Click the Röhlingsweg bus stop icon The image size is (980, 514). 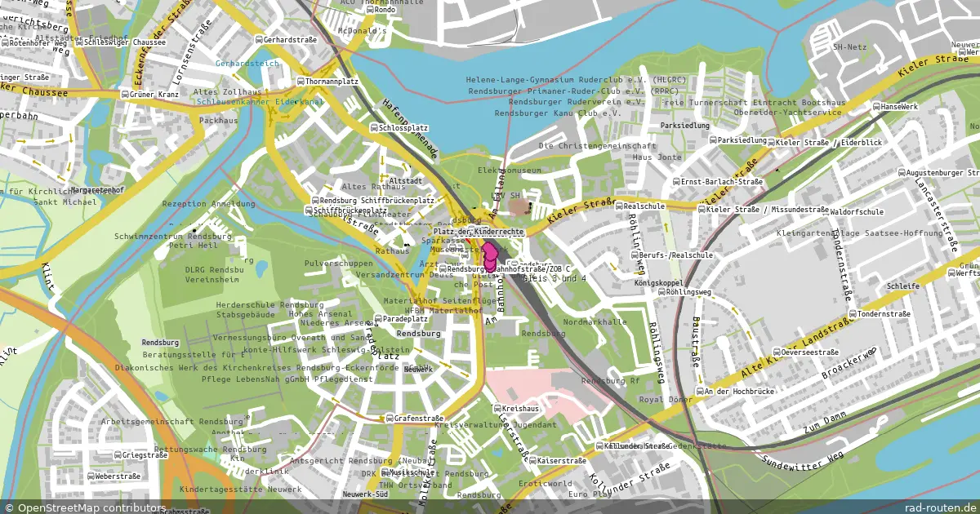660,291
